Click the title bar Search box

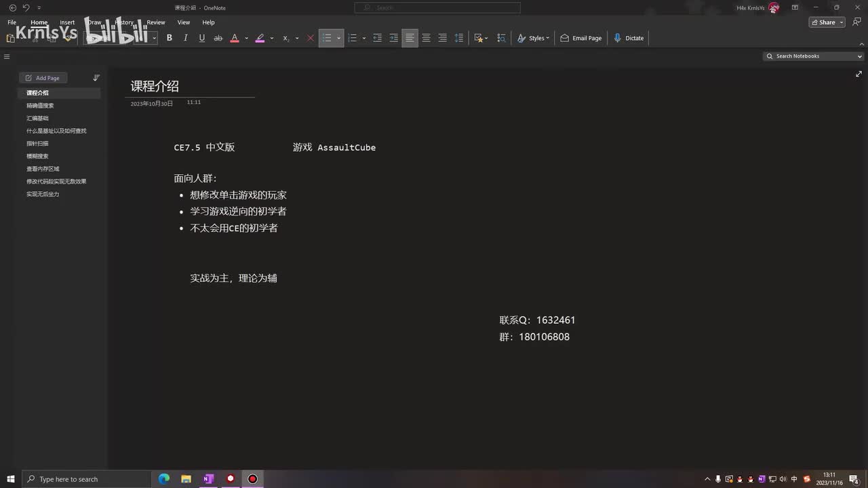point(437,7)
